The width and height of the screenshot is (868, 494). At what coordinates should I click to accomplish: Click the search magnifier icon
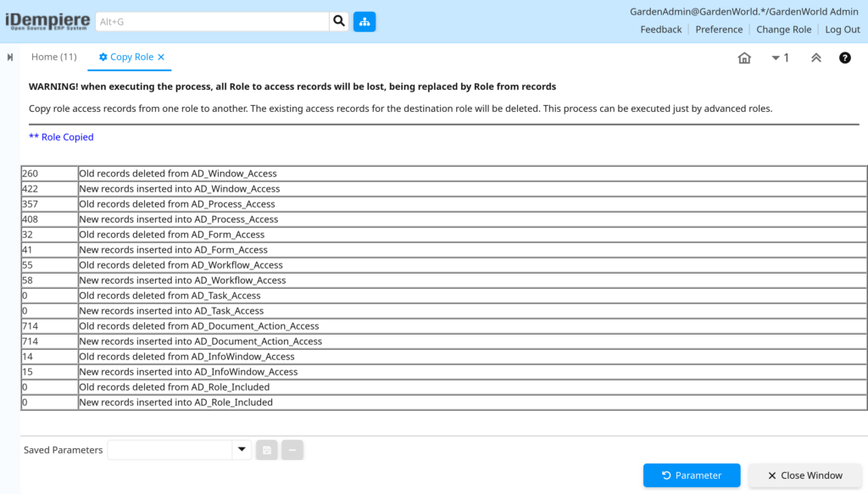click(x=339, y=21)
